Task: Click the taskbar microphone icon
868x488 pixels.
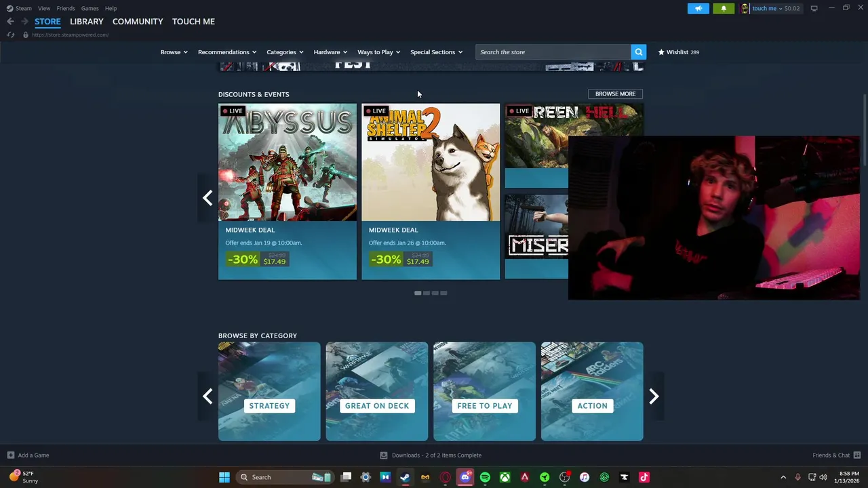Action: click(797, 477)
